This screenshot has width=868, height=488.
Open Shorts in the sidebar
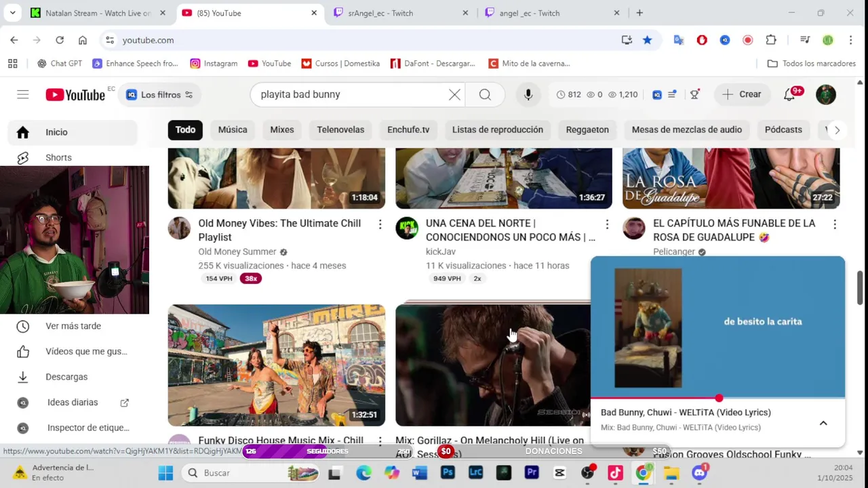73,157
